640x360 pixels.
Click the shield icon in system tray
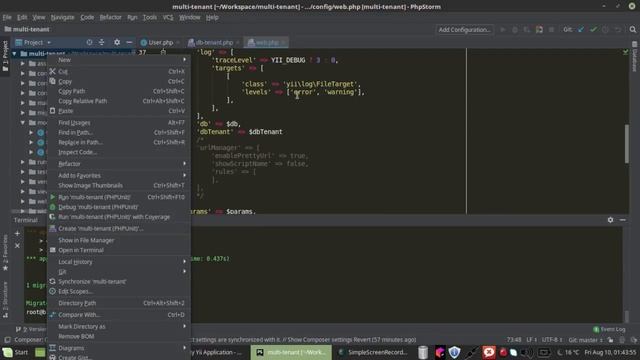[454, 352]
